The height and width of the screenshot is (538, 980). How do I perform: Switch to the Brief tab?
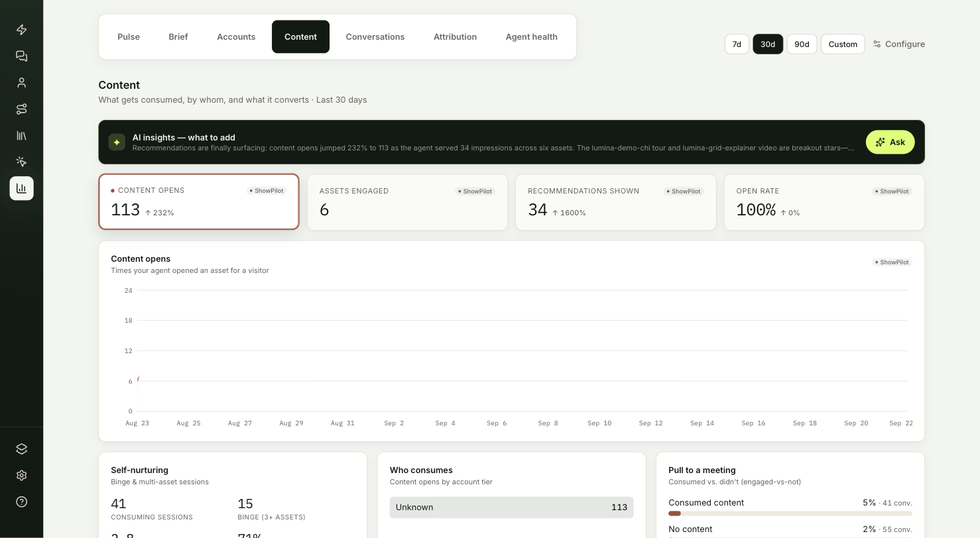click(178, 36)
